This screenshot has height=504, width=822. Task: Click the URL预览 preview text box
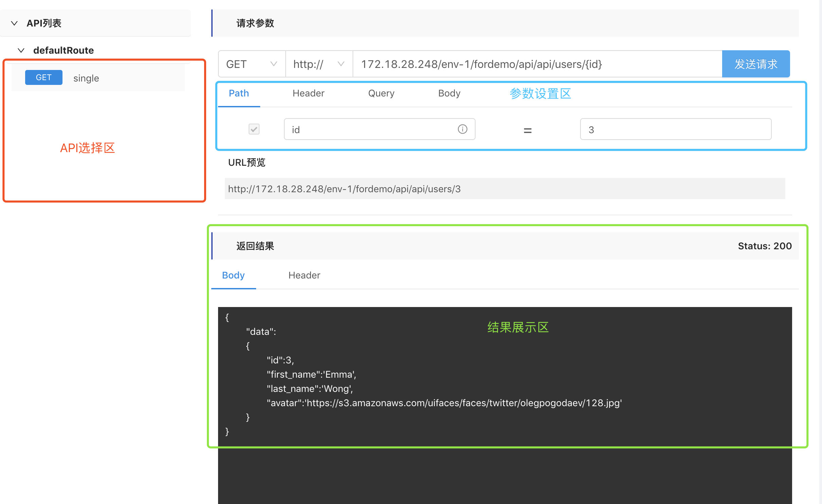(504, 188)
